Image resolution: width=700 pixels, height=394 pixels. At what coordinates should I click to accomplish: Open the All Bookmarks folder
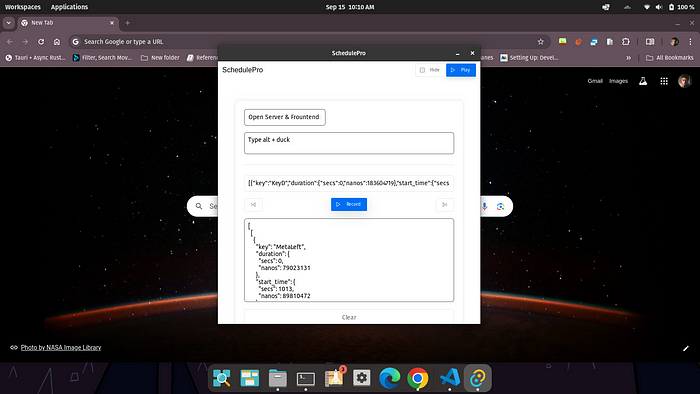click(670, 58)
